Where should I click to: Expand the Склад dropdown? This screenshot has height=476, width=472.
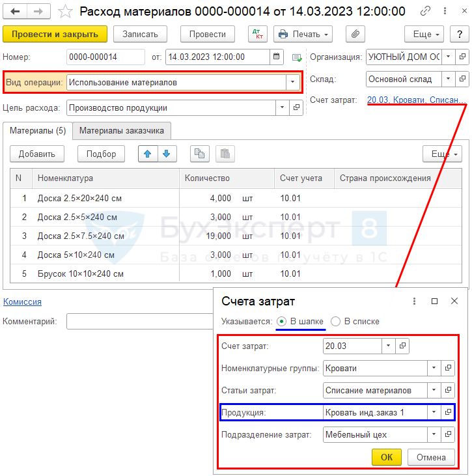(x=449, y=79)
